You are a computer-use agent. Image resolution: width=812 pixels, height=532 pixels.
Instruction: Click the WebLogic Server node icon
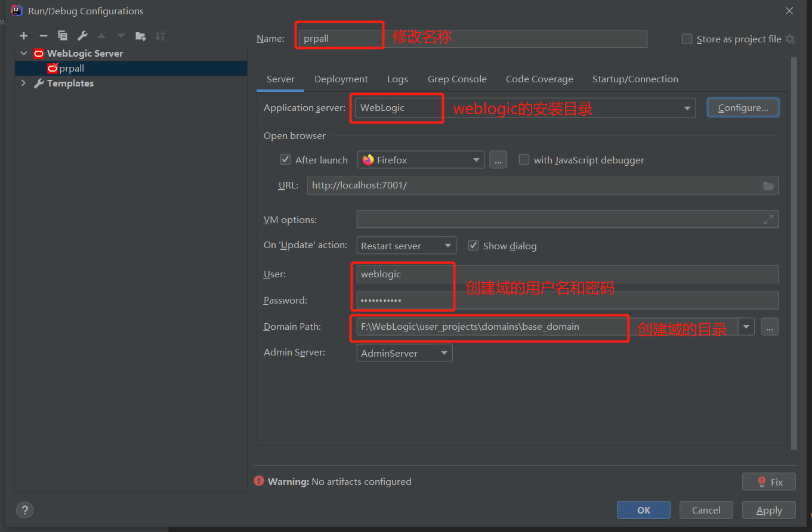pos(39,54)
